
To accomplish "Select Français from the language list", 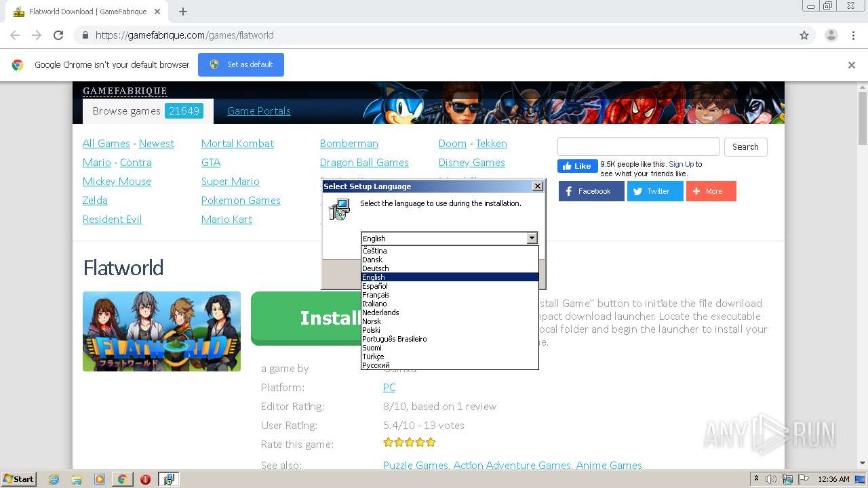I will pyautogui.click(x=450, y=295).
